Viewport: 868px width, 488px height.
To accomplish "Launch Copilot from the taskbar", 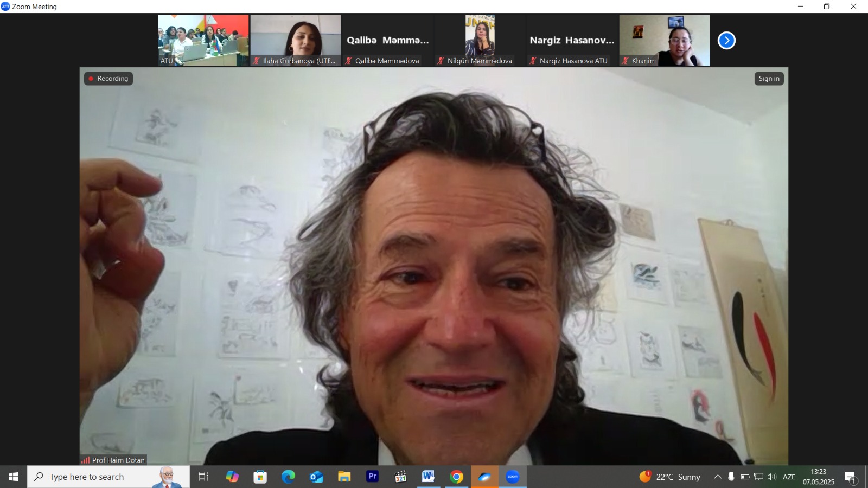I will [x=232, y=477].
